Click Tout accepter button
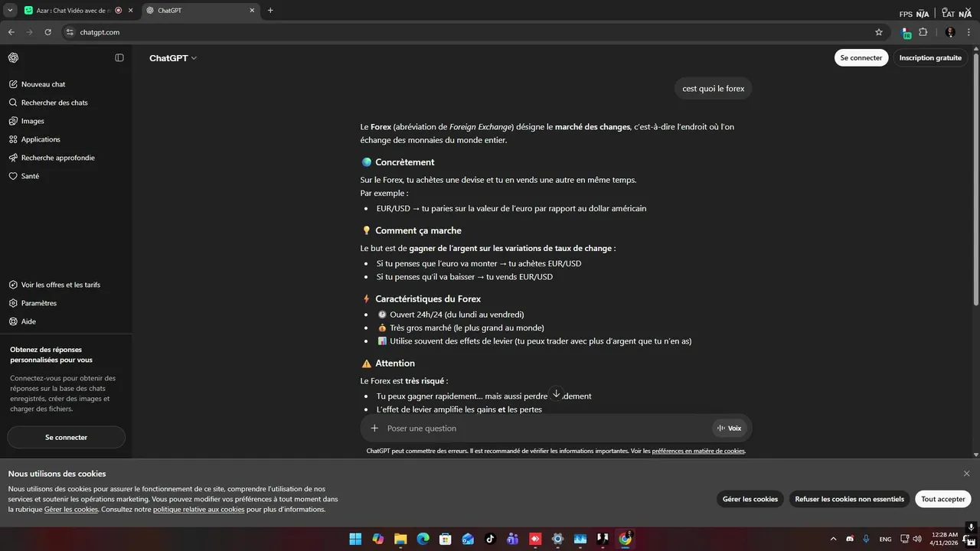 (x=943, y=499)
